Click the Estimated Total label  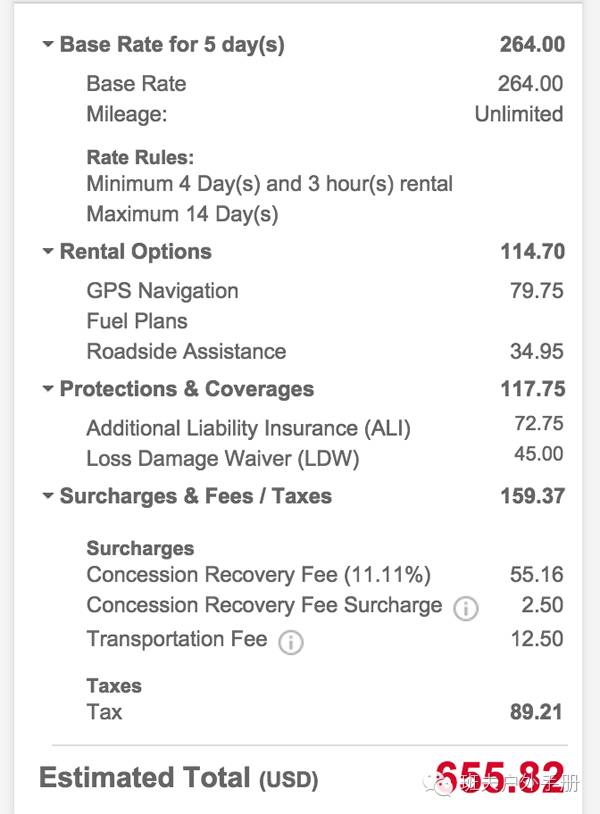144,778
